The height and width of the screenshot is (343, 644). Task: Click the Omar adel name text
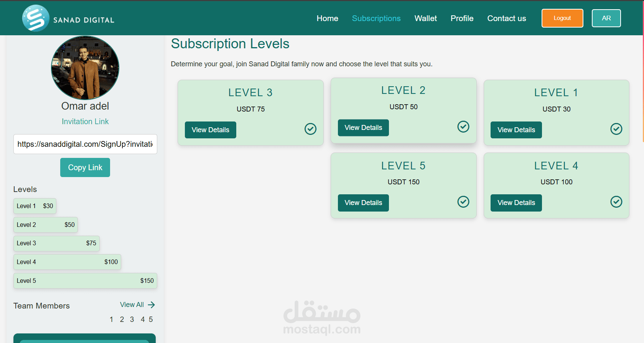click(x=85, y=106)
